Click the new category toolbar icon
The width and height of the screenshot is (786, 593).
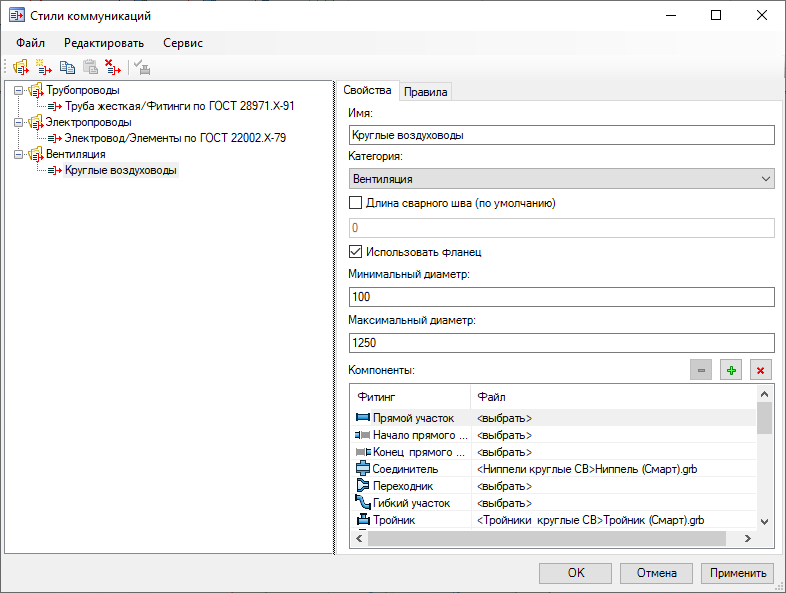tap(20, 68)
